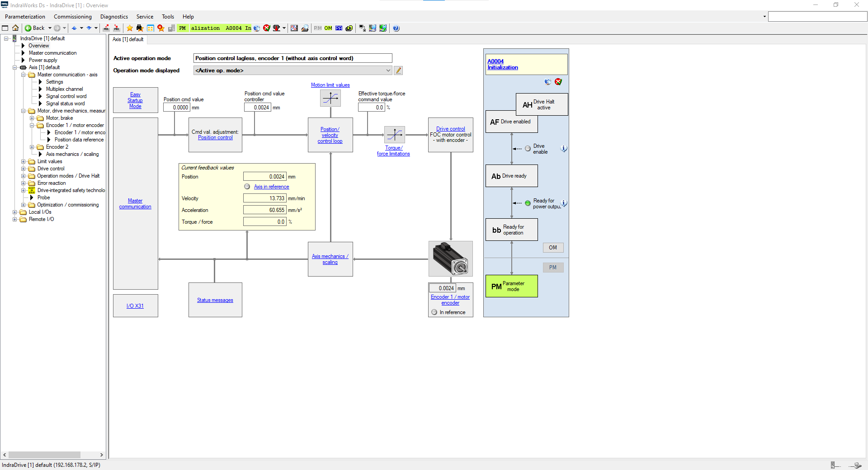Toggle the Axis in reference indicator

coord(247,187)
